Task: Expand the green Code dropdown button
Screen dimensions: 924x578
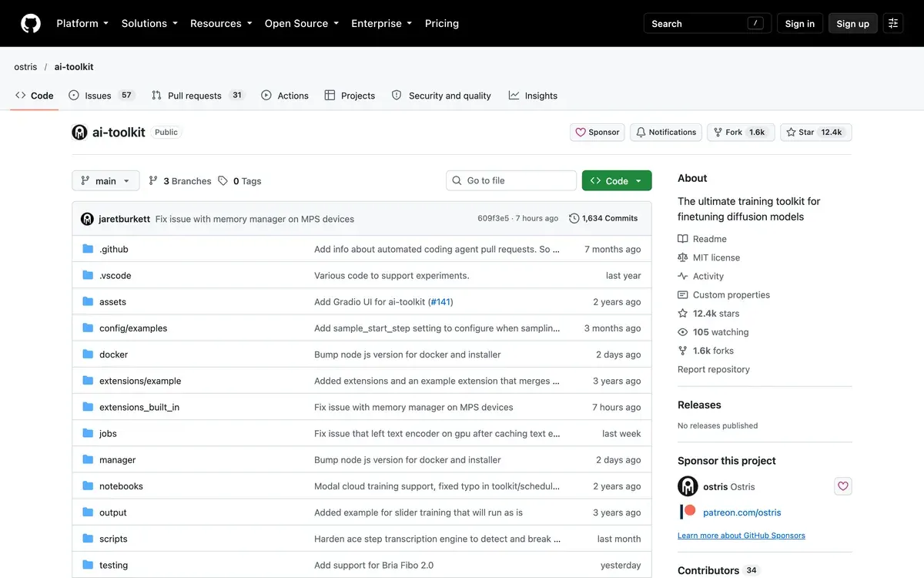Action: [x=617, y=181]
